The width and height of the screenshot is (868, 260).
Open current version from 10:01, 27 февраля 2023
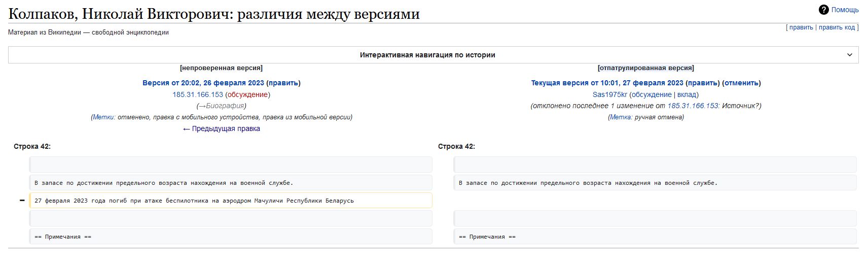pyautogui.click(x=607, y=83)
